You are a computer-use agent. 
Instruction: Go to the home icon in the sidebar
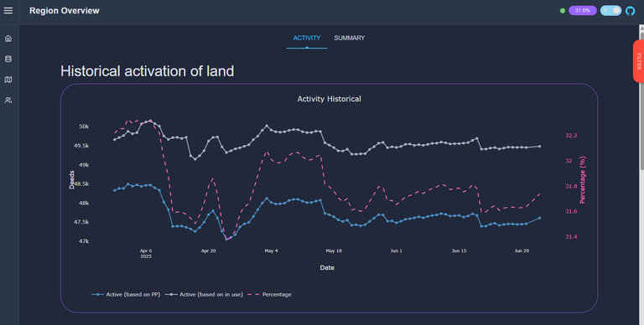coord(8,39)
